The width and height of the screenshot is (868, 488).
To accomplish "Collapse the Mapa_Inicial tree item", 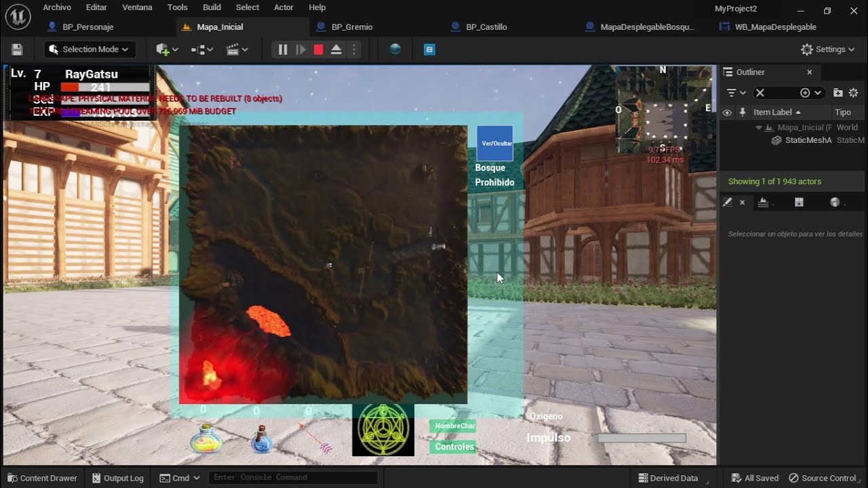I will 759,127.
